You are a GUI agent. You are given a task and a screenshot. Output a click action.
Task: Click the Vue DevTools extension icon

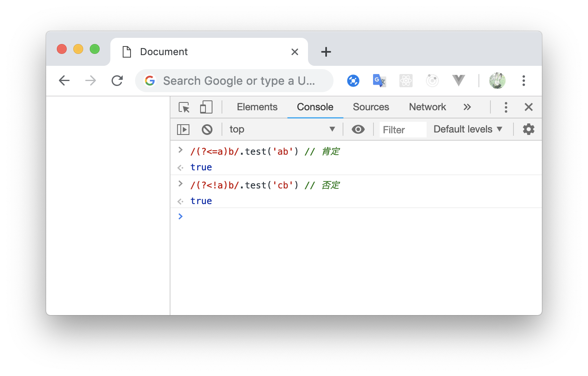[458, 81]
